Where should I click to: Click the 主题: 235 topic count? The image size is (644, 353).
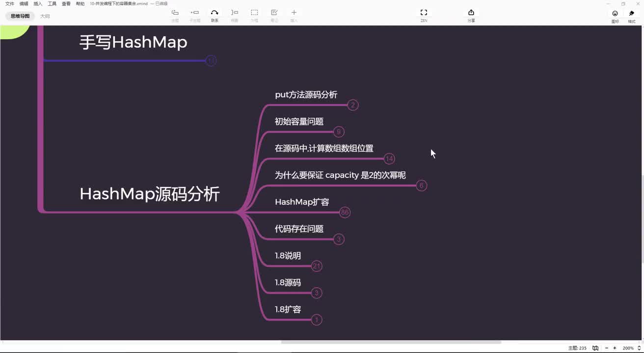coord(577,348)
